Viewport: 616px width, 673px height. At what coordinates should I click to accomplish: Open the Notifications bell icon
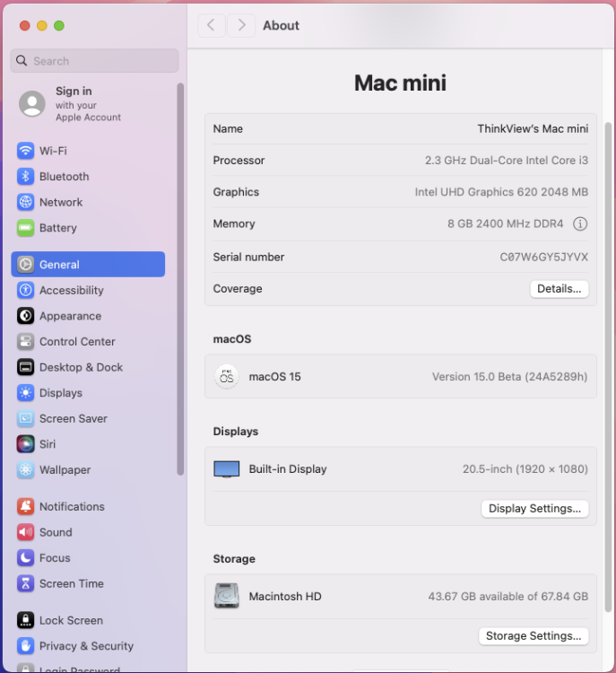coord(25,506)
